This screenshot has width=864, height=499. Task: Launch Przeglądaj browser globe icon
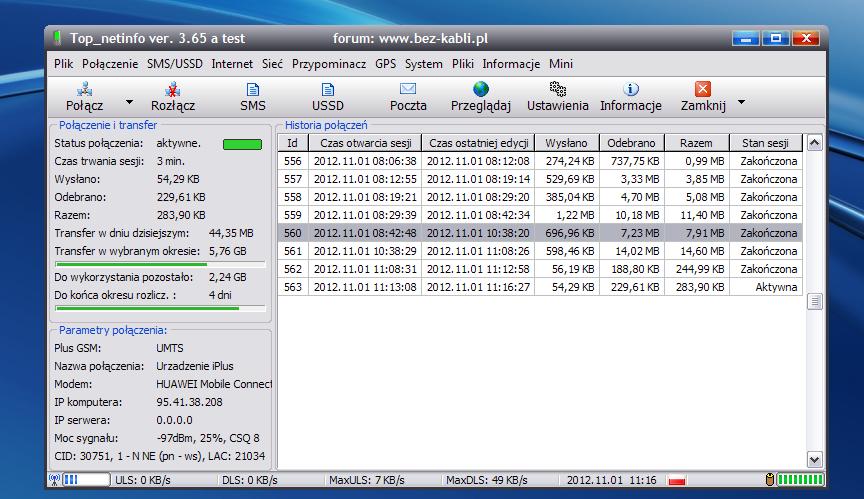click(481, 90)
